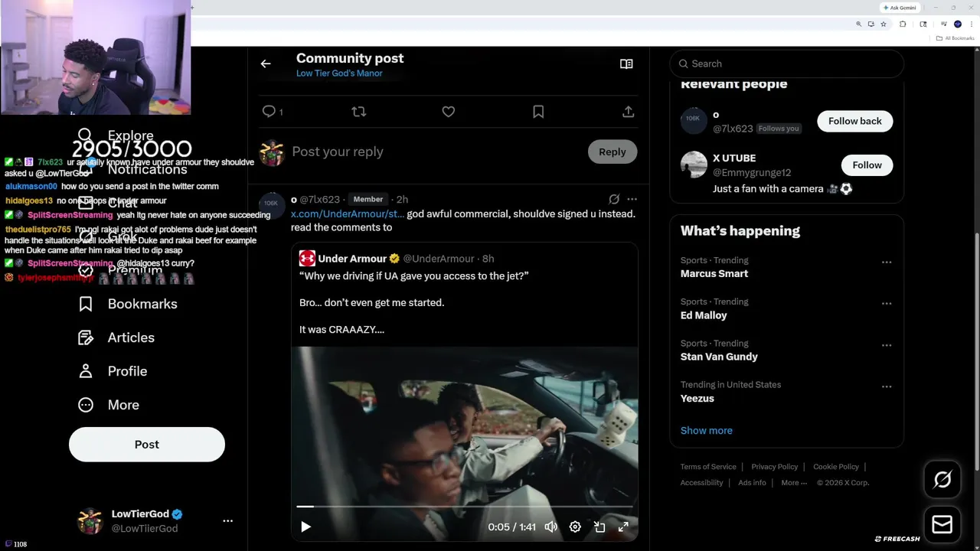This screenshot has height=551, width=980.
Task: Toggle picture-in-picture on the video
Action: point(599,527)
